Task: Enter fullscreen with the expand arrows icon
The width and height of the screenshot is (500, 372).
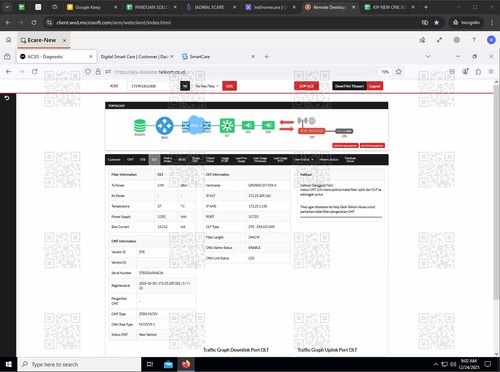Action: (x=439, y=40)
